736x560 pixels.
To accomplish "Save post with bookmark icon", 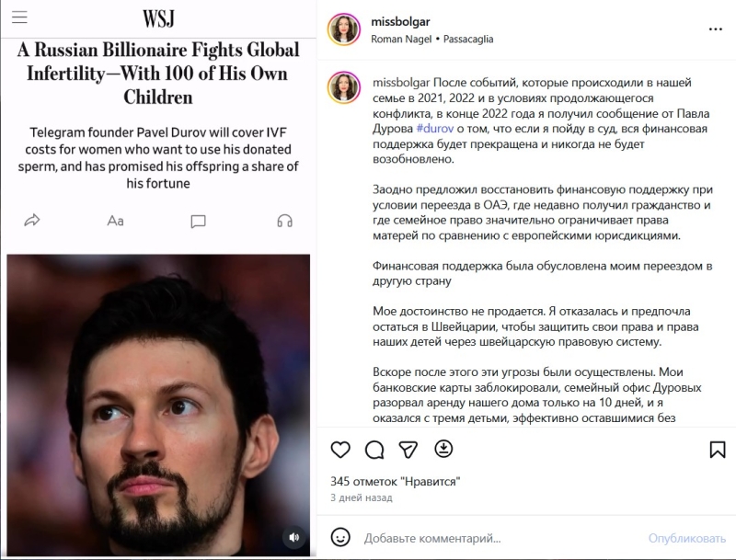I will (718, 450).
